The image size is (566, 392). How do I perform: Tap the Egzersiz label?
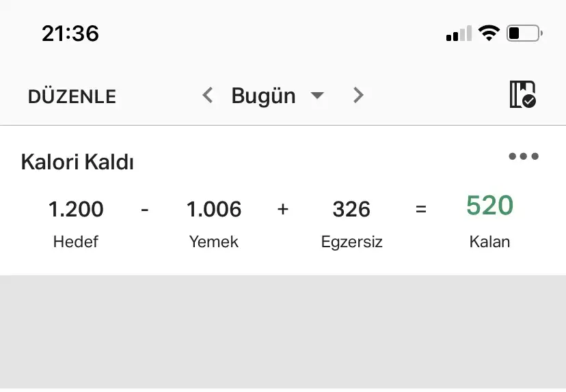(x=351, y=242)
